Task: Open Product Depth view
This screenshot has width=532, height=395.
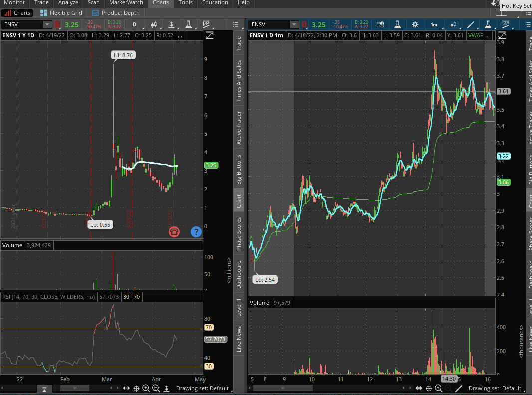Action: [116, 13]
